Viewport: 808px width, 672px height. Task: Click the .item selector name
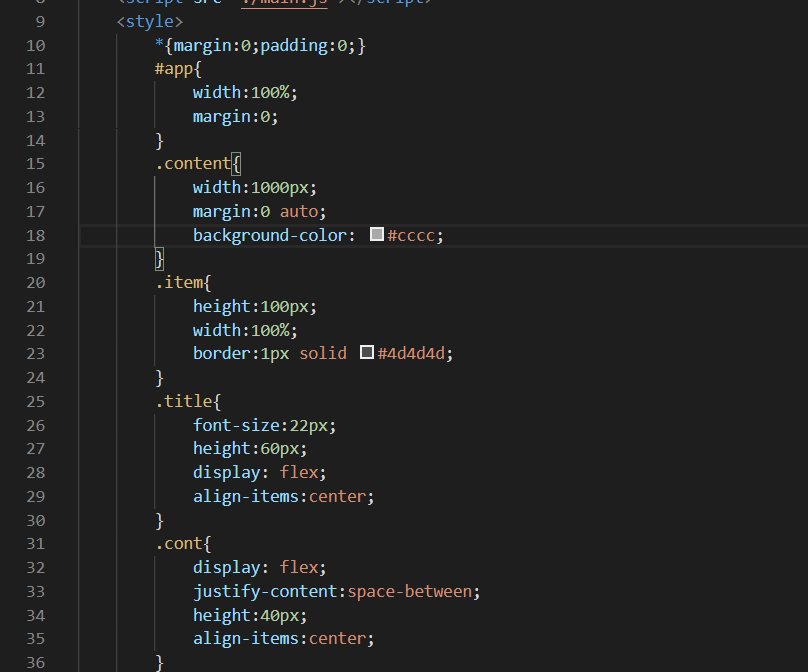(178, 282)
